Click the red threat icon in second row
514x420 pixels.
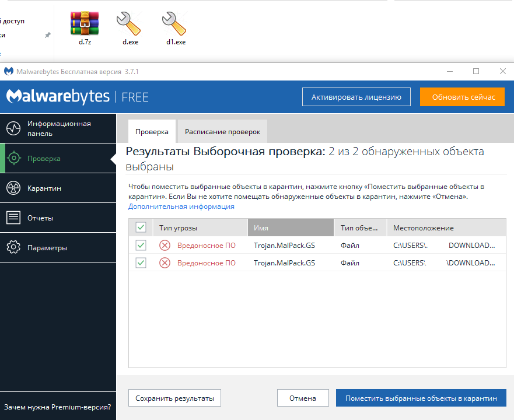[x=165, y=262]
